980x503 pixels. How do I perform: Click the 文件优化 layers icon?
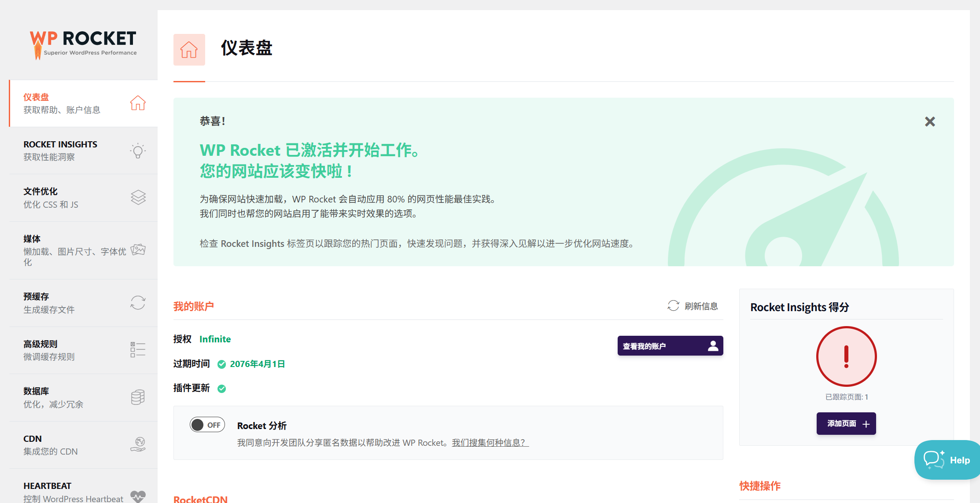tap(138, 197)
